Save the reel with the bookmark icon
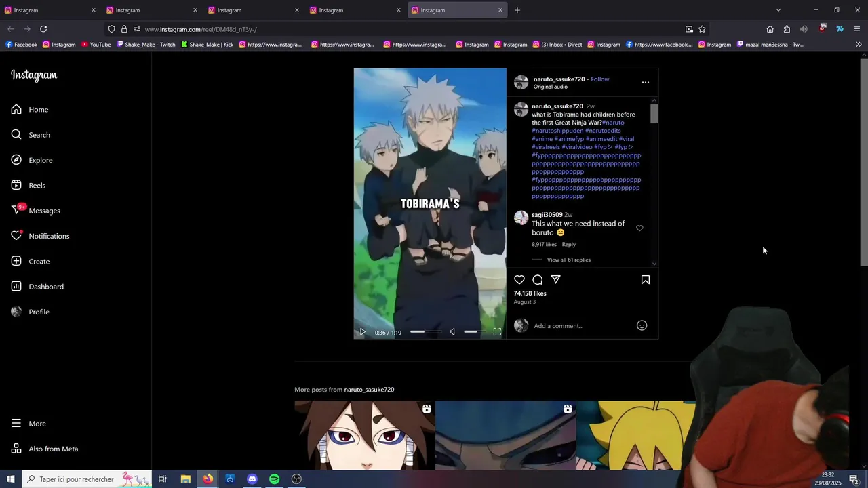 [x=646, y=280]
